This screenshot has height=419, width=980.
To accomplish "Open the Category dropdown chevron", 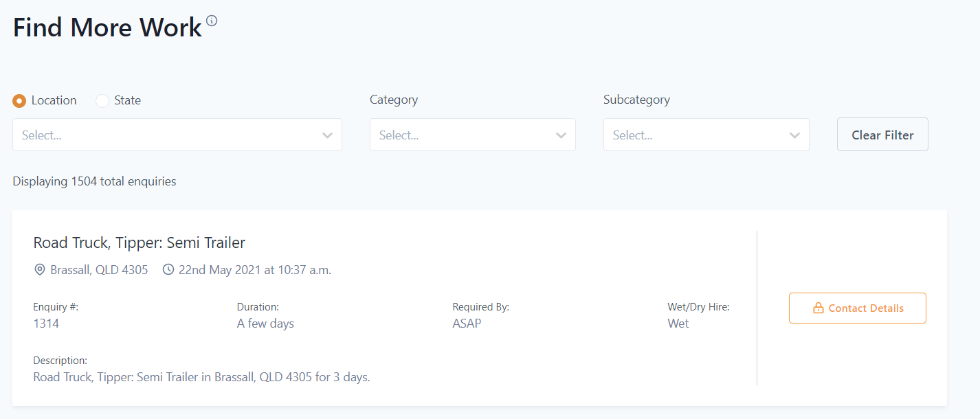I will [x=561, y=135].
